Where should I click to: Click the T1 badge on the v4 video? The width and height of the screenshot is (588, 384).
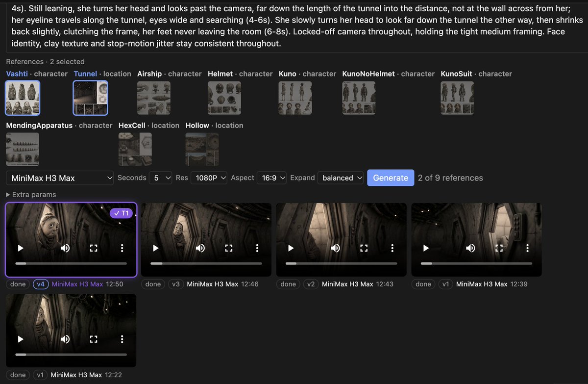click(x=122, y=213)
